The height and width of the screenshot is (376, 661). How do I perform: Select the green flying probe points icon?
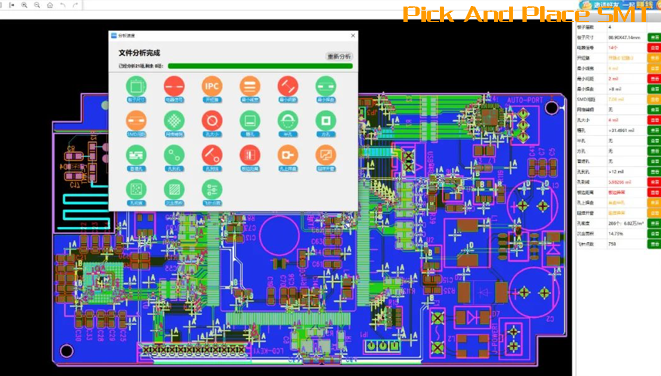pos(212,190)
